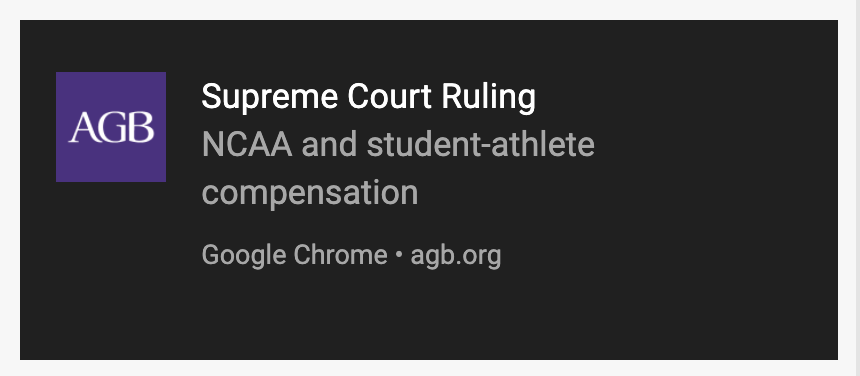Click the letter G in AGB logo
The image size is (860, 376).
113,128
